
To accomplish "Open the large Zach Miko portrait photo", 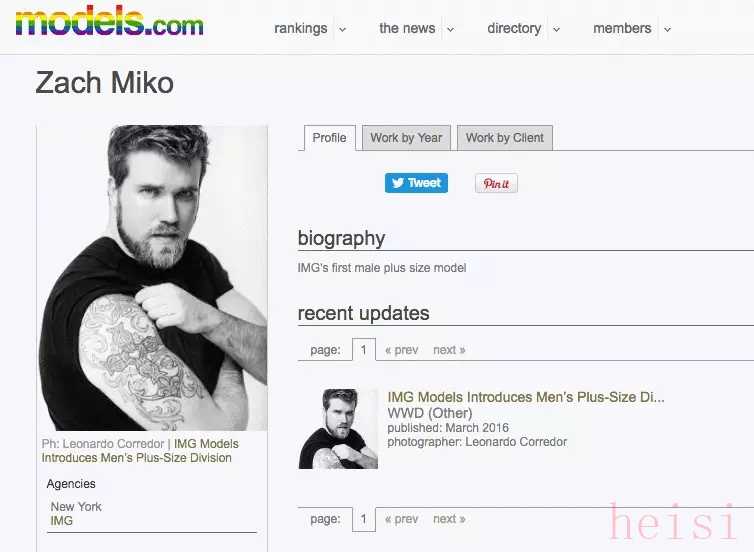I will [x=152, y=277].
